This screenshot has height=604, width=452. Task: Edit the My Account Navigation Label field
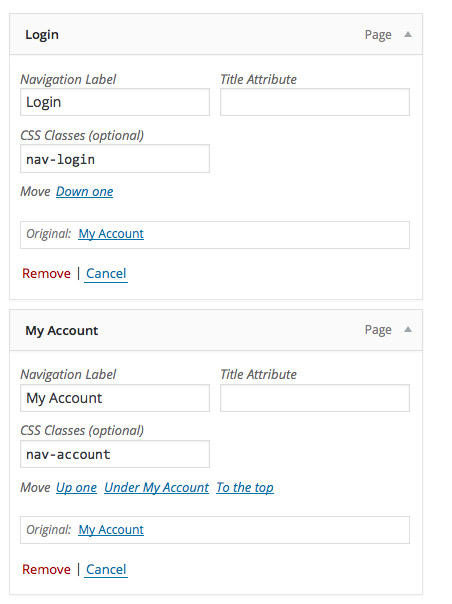tap(115, 398)
